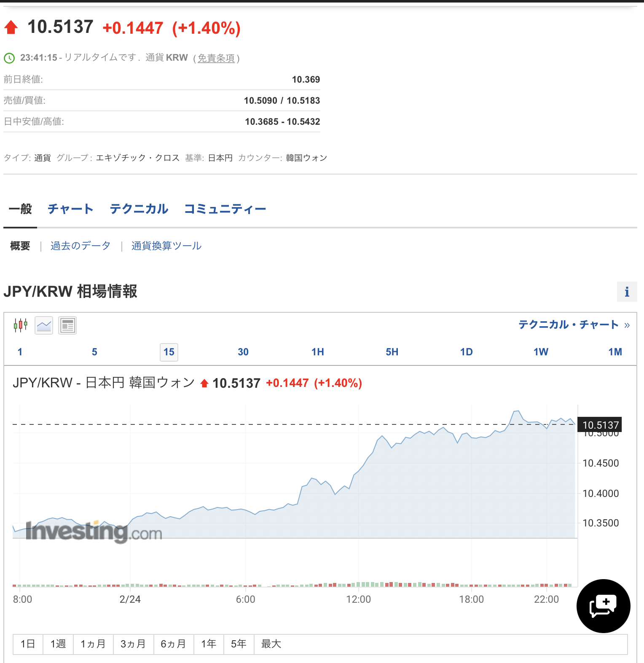Click the news chart view icon
The width and height of the screenshot is (644, 663).
point(67,325)
